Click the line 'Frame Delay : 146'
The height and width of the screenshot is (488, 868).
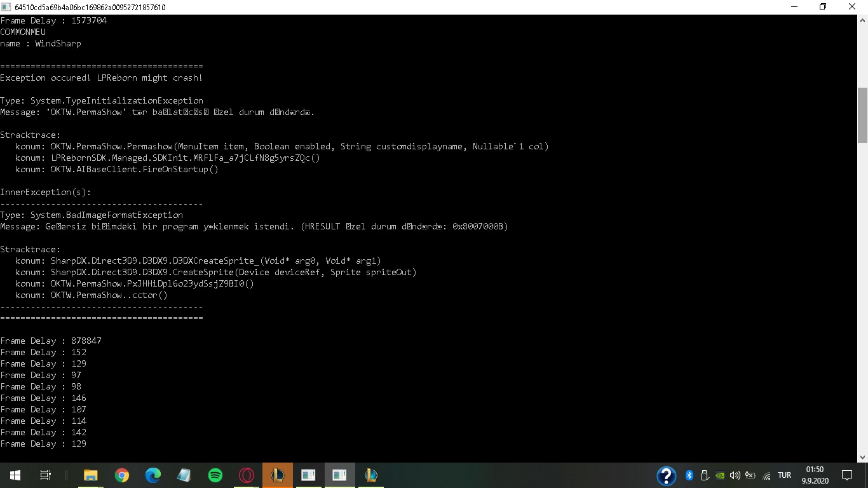(x=43, y=398)
